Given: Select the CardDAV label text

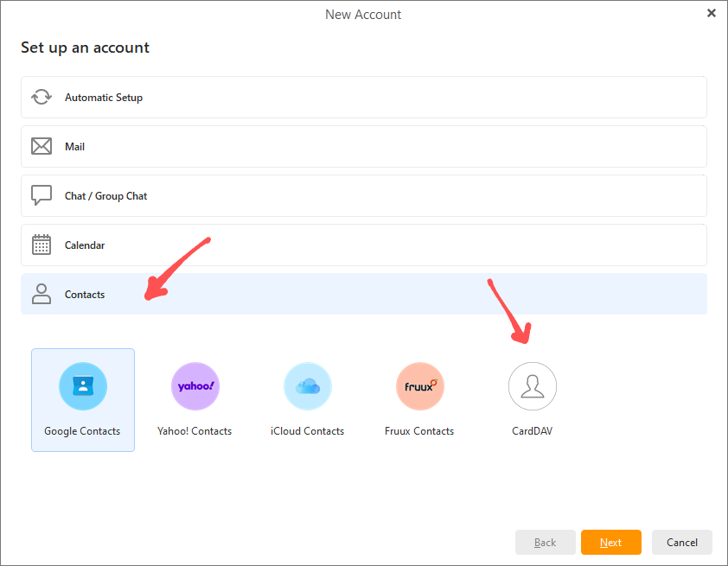Looking at the screenshot, I should [x=532, y=431].
